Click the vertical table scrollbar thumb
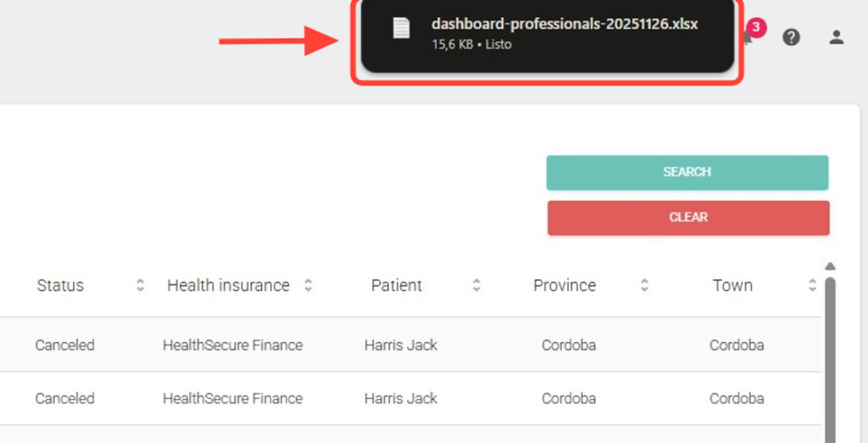The width and height of the screenshot is (868, 443). [830, 356]
